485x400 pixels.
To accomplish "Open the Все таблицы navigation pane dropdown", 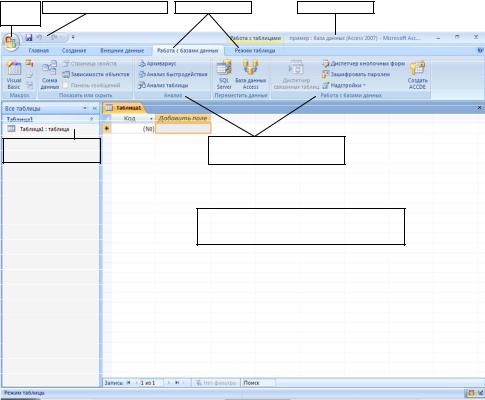I will [85, 108].
